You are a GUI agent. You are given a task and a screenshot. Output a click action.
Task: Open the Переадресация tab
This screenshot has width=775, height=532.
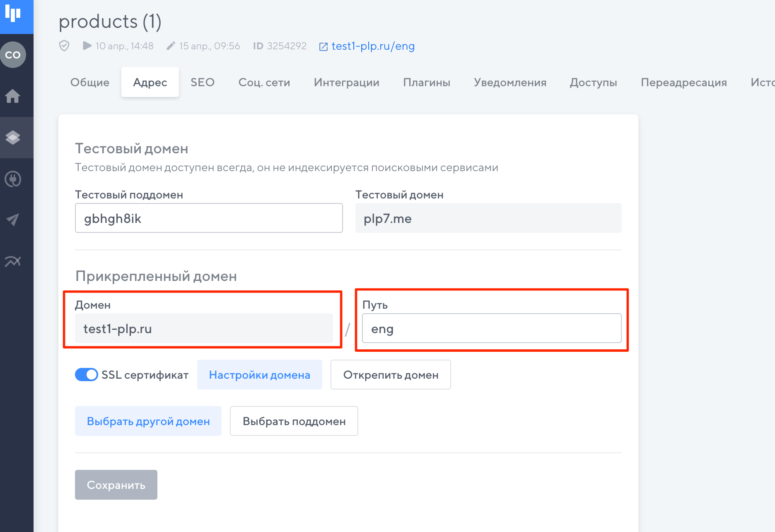684,82
